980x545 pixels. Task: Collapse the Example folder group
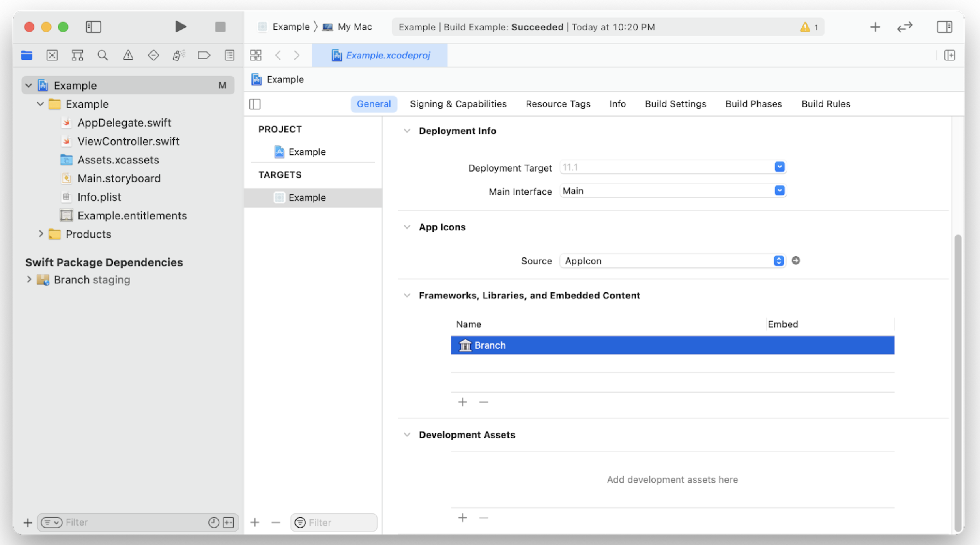[40, 104]
